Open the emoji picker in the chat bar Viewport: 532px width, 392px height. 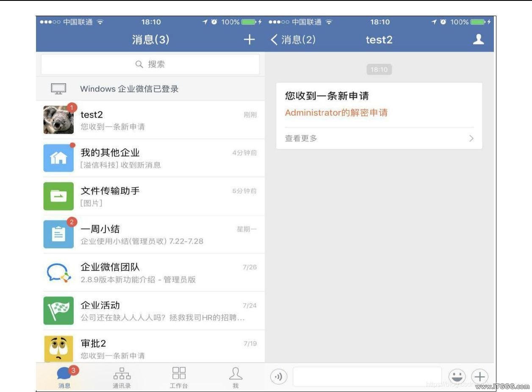[457, 376]
